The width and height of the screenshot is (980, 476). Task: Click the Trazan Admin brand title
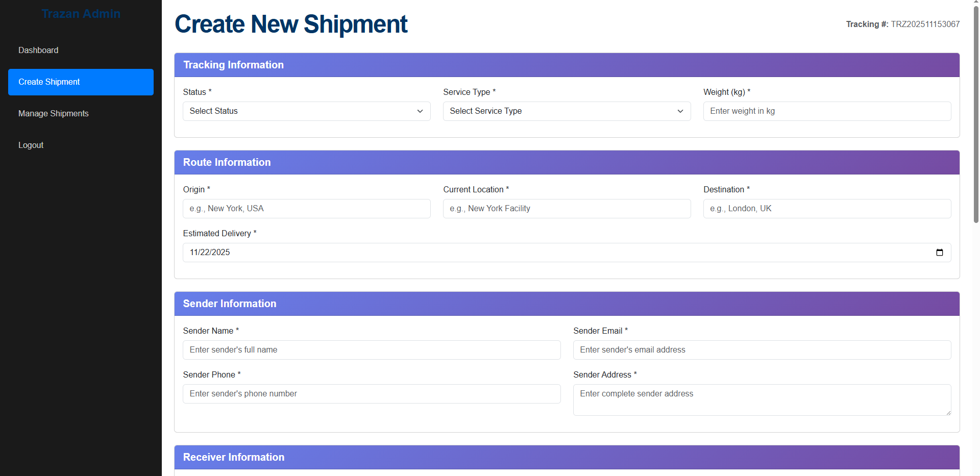point(81,14)
